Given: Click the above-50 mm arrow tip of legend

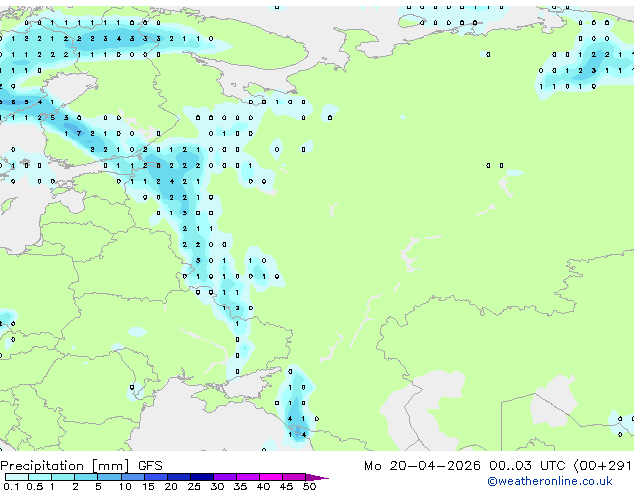Looking at the screenshot, I should [x=317, y=477].
